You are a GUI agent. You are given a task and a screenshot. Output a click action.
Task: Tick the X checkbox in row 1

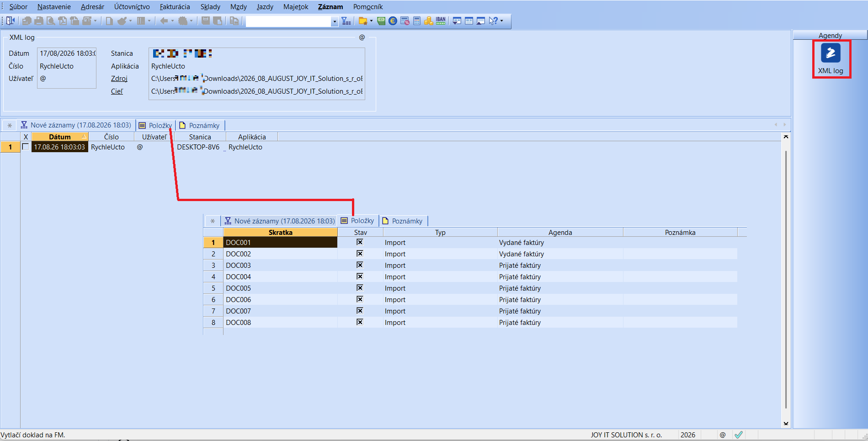26,147
